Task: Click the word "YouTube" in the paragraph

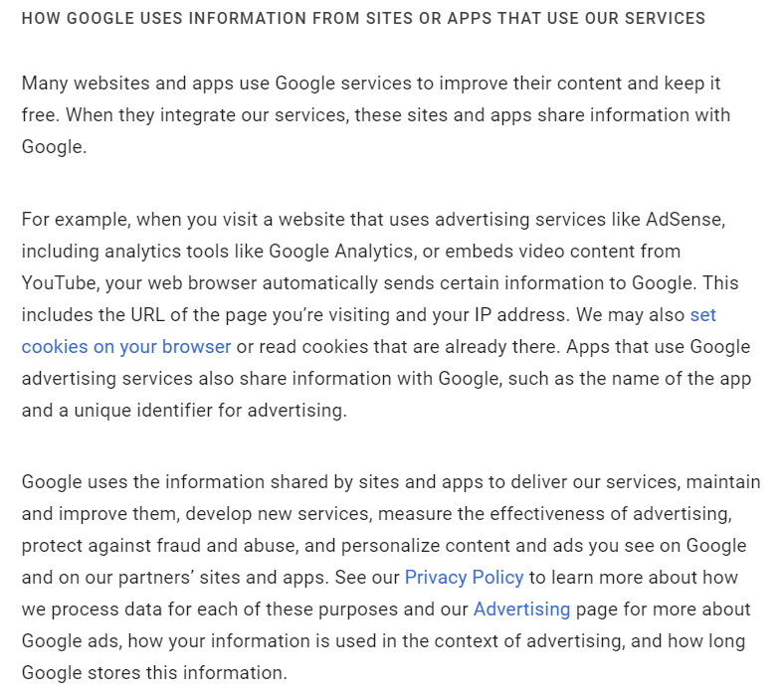Action: click(58, 282)
